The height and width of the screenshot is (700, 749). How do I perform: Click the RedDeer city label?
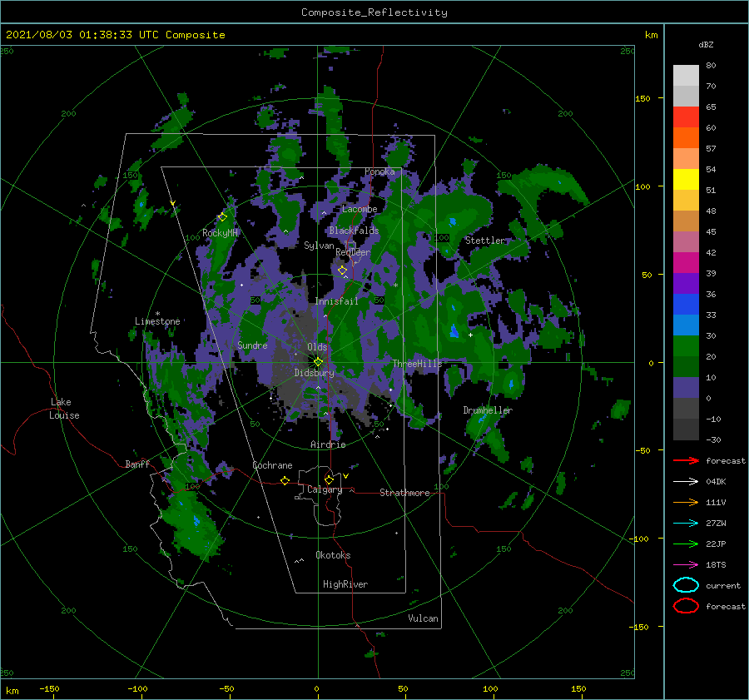tap(353, 252)
